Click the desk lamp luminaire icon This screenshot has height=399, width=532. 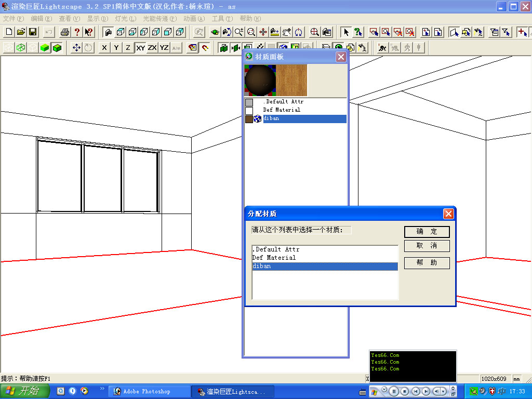pyautogui.click(x=362, y=48)
